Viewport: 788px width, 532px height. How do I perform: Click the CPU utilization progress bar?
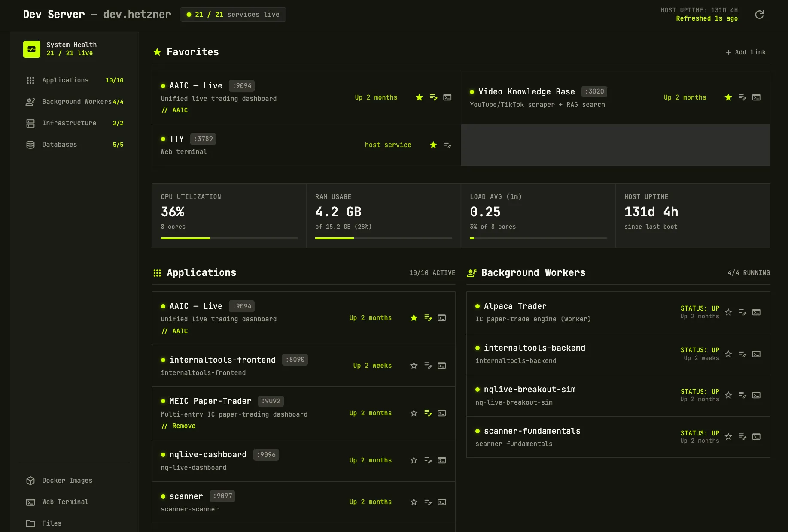pos(229,238)
